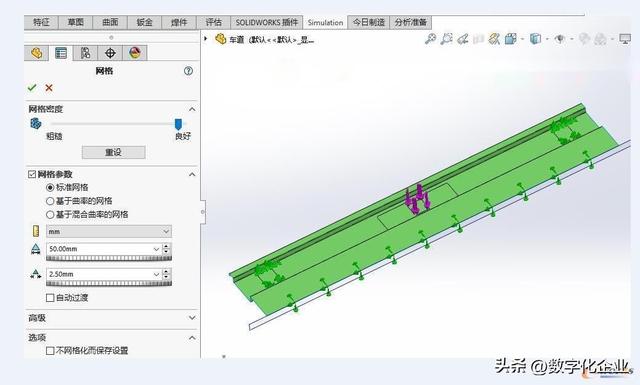Select the 基于曲率的网格 radio button
Screen dimensions: 640x385
pyautogui.click(x=50, y=201)
